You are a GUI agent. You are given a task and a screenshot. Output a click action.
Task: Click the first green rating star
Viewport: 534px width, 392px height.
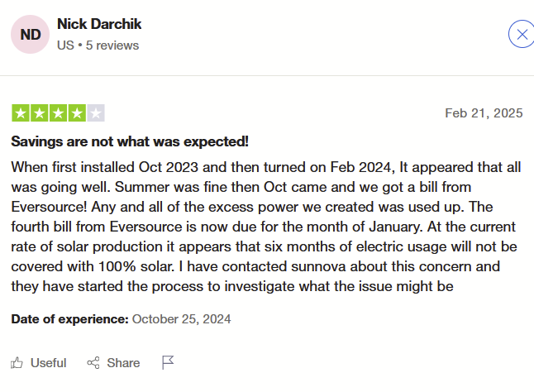[x=21, y=113]
